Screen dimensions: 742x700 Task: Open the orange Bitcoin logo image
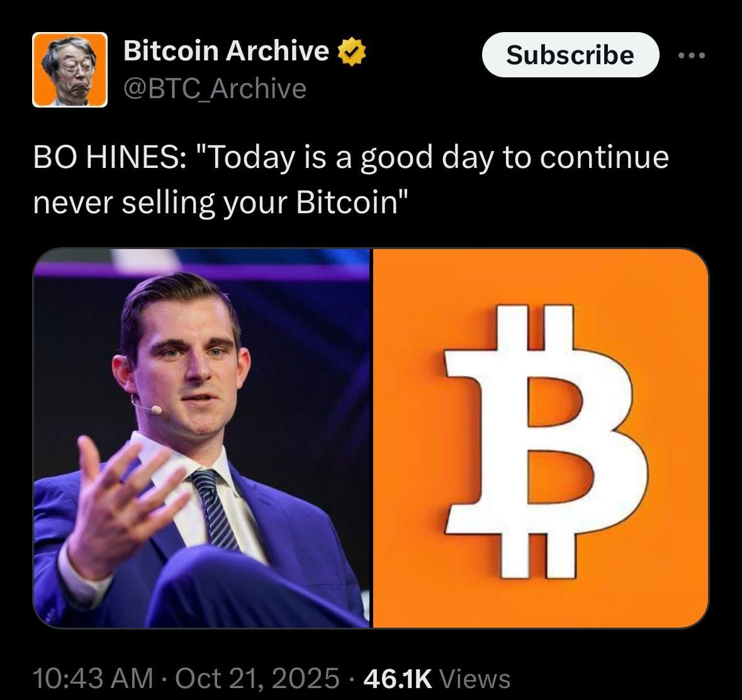541,438
